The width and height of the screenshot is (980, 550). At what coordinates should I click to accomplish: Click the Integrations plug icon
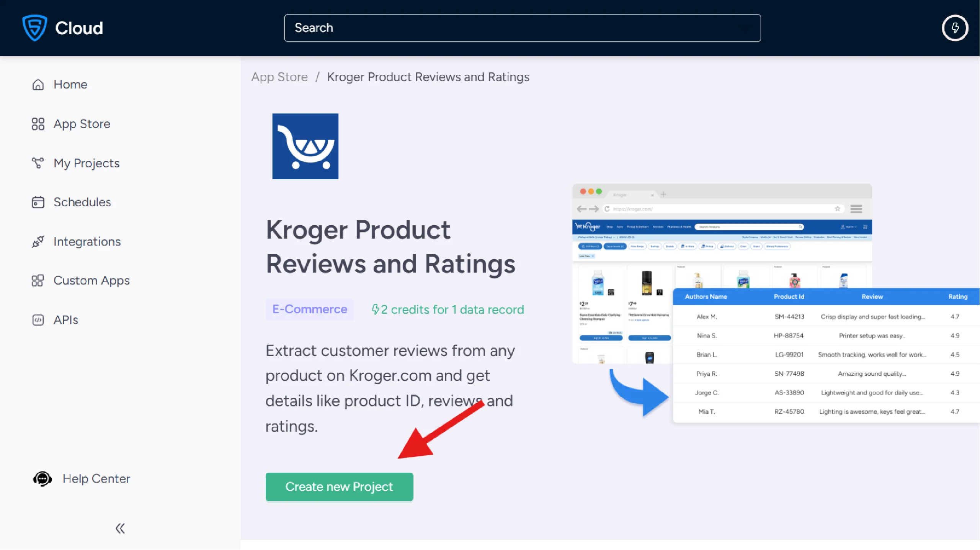coord(38,242)
